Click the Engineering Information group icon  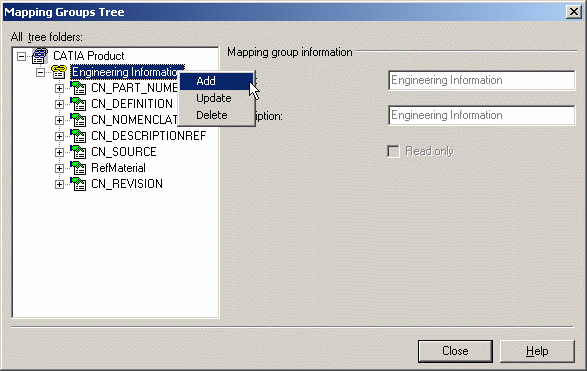59,72
